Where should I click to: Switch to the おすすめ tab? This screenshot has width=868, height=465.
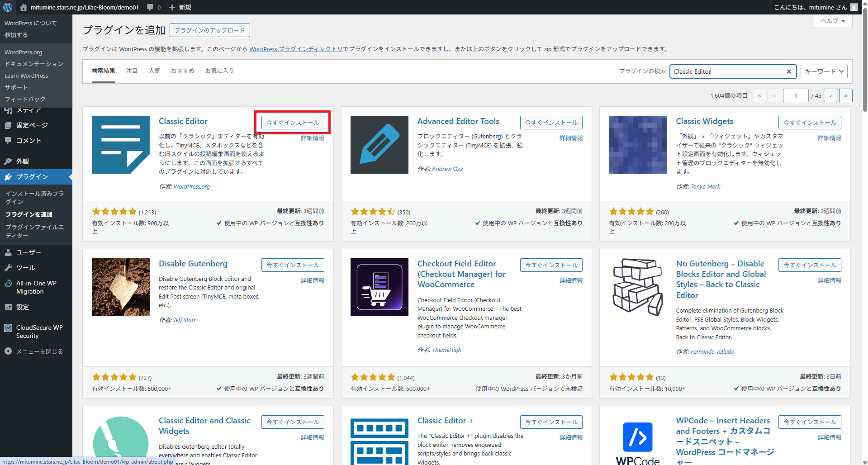pos(182,71)
